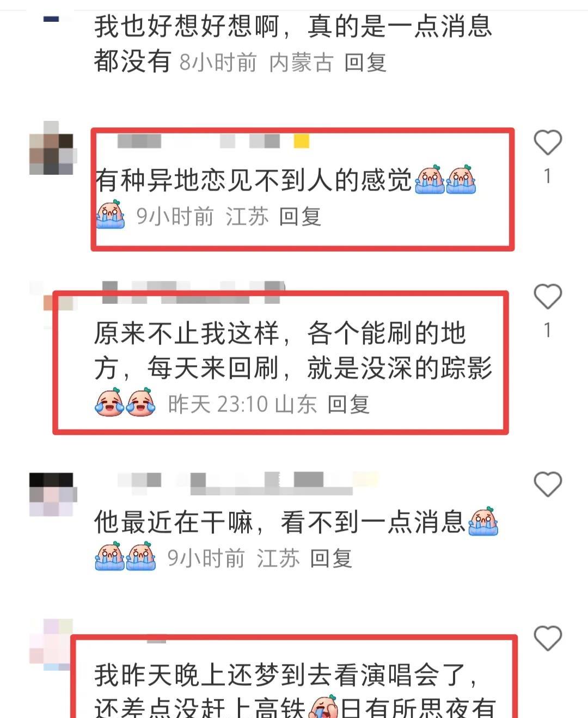588x718 pixels.
Task: Reply to the 他最近在干嘛 comment
Action: click(x=331, y=559)
